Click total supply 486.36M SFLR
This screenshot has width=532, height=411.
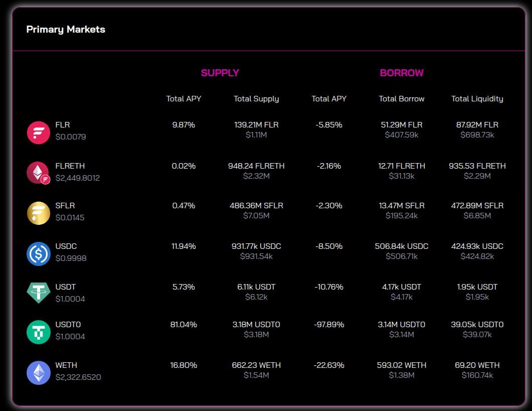pos(256,206)
